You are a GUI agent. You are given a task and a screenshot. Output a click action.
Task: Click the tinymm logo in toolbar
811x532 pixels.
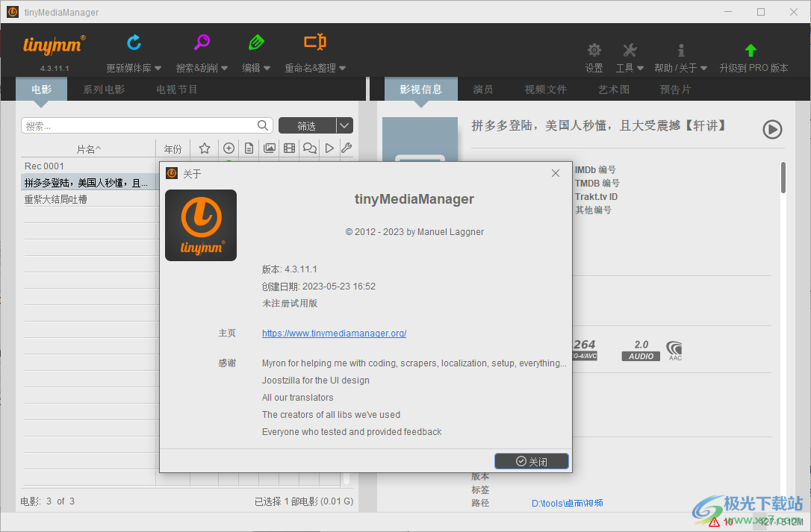click(x=54, y=45)
